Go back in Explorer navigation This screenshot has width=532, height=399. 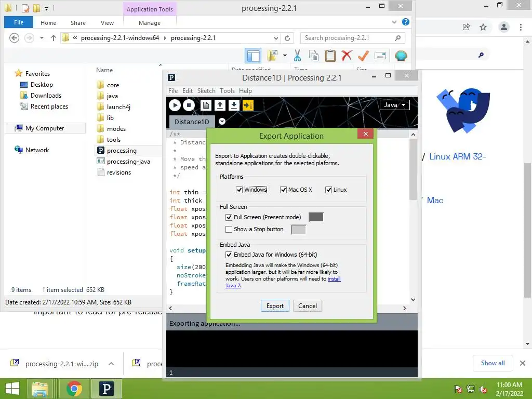click(x=14, y=37)
